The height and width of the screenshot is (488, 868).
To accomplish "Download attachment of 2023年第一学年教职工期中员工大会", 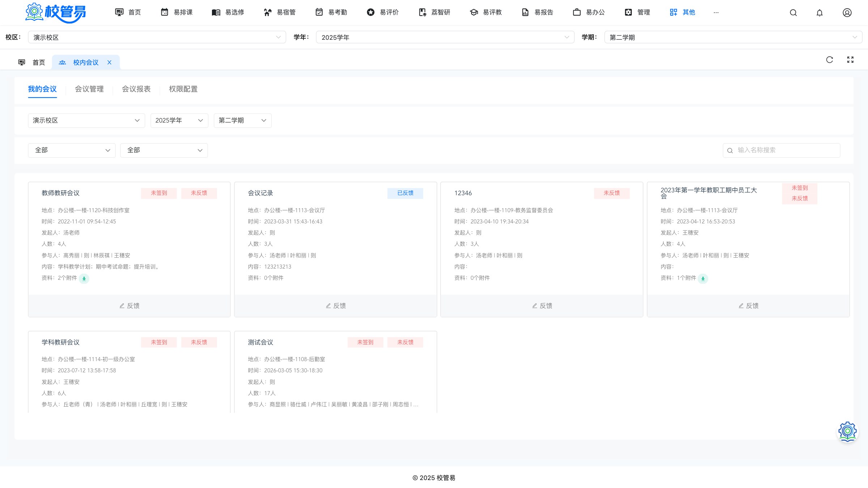I will [703, 278].
